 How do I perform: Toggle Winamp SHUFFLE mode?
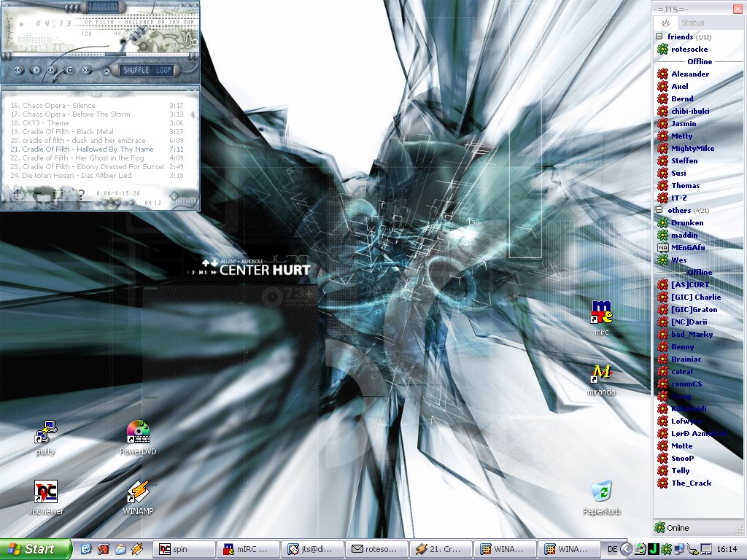click(134, 71)
